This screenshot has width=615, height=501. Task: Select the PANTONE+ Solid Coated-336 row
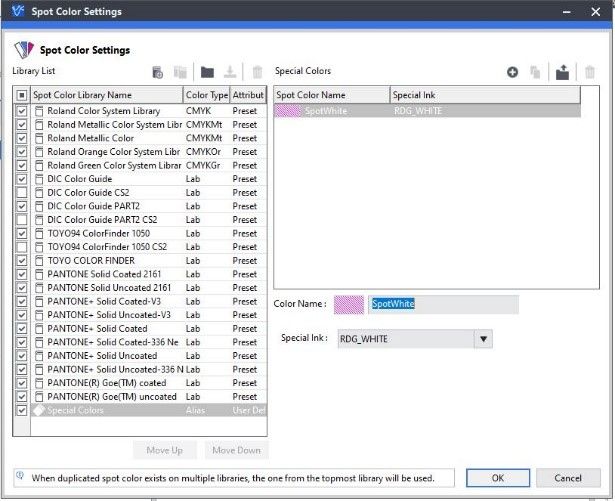click(x=149, y=343)
